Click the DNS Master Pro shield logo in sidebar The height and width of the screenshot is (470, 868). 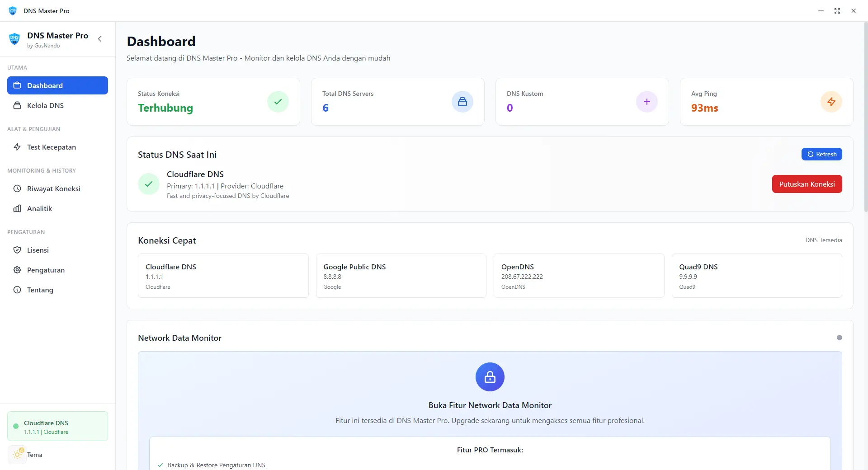(14, 39)
